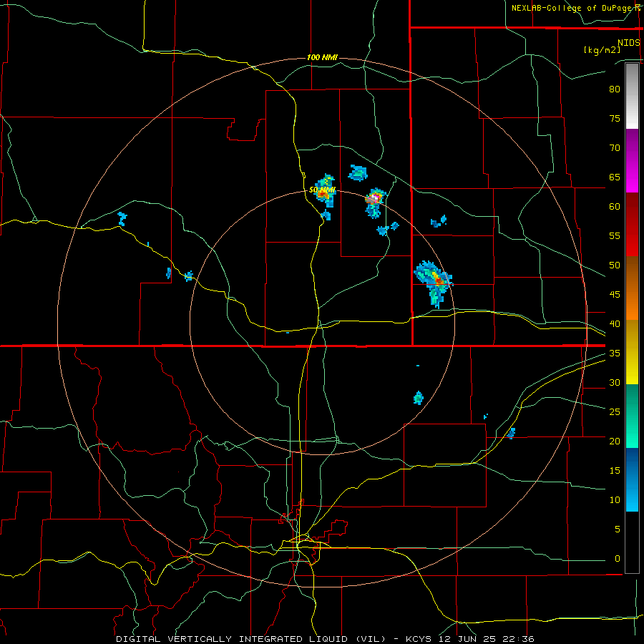This screenshot has width=644, height=644.
Task: Click the 50 value on the color scale
Action: pyautogui.click(x=615, y=265)
